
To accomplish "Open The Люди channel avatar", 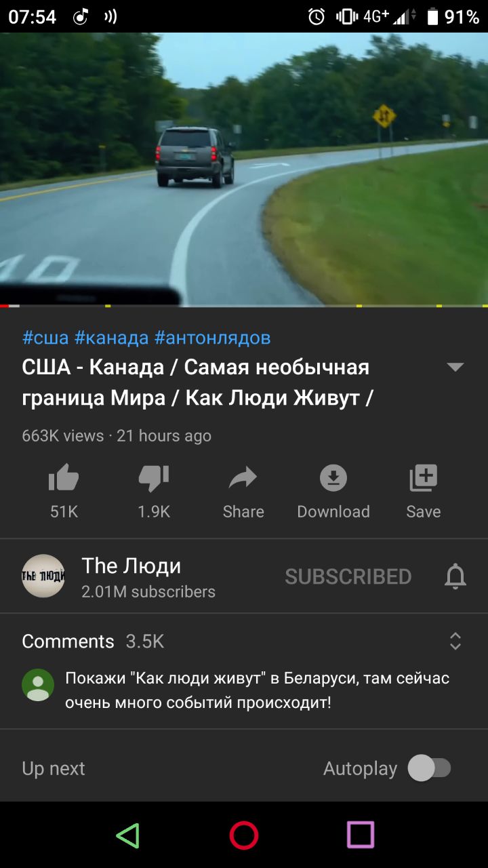I will (x=43, y=576).
